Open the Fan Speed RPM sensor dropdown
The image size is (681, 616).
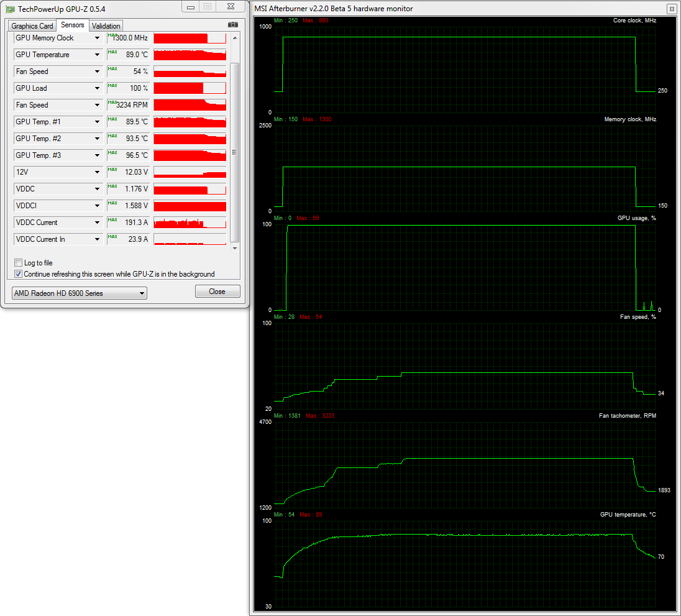point(97,105)
